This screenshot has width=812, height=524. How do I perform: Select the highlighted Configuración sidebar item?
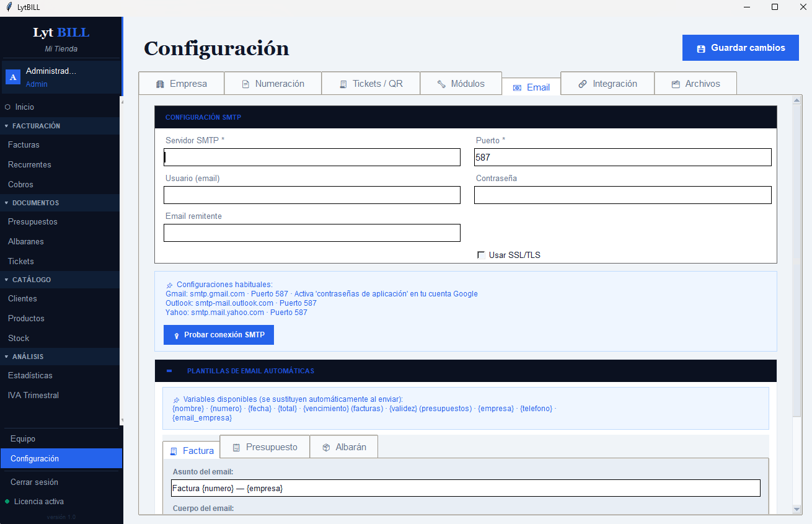coord(61,458)
